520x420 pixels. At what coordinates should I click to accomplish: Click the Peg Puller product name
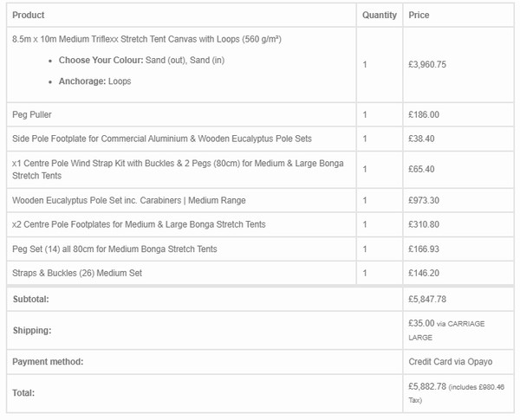pos(32,114)
